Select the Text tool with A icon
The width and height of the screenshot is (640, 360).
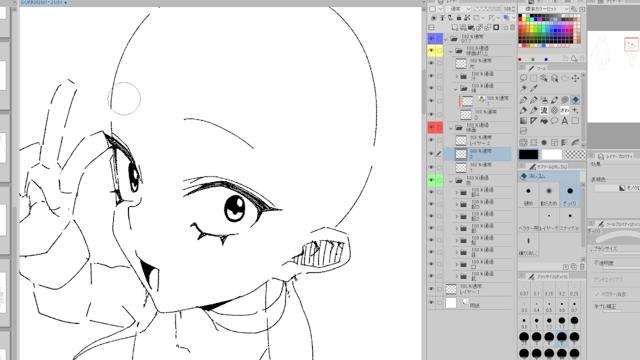564,121
